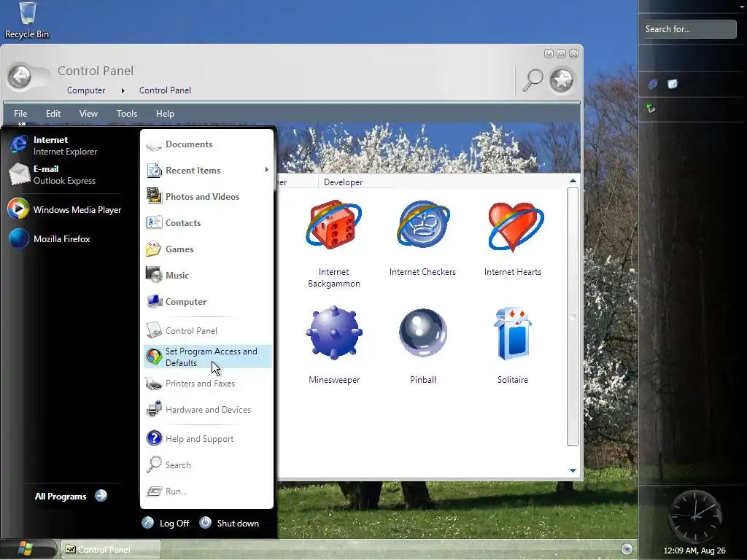Click the Recycle Bin desktop icon

pos(27,20)
